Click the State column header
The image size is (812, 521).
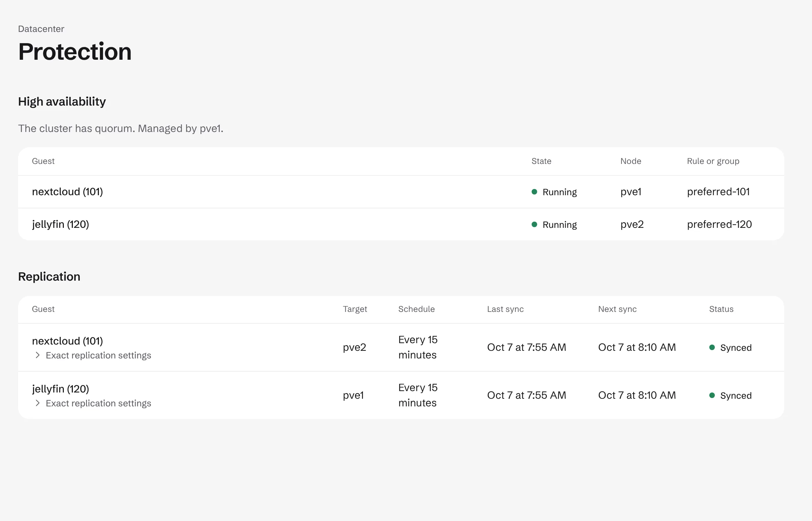(541, 161)
